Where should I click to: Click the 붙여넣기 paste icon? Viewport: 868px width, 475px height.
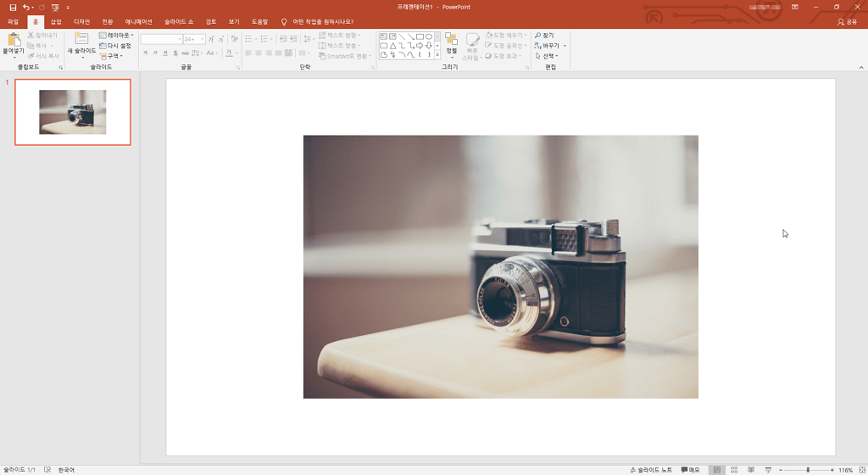click(14, 39)
